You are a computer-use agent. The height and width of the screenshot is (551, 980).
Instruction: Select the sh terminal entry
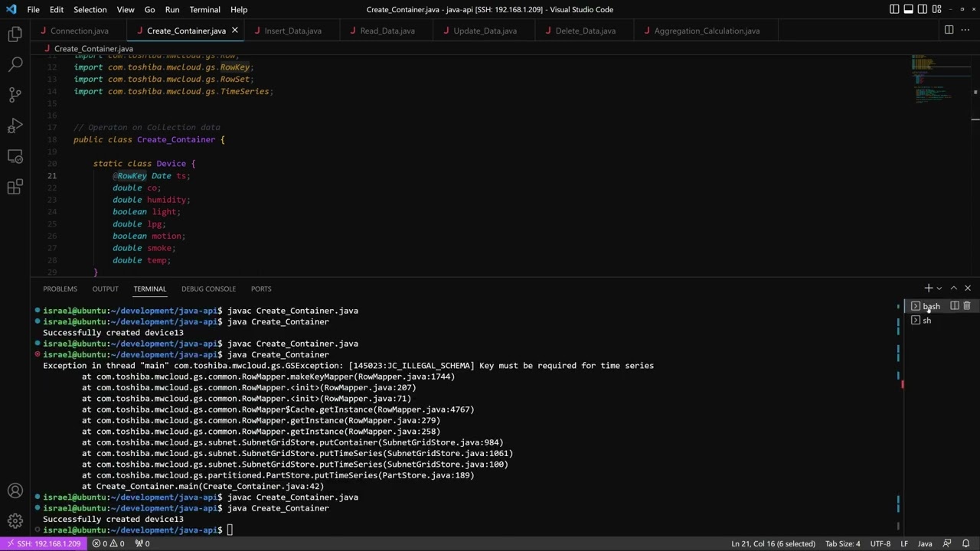926,321
